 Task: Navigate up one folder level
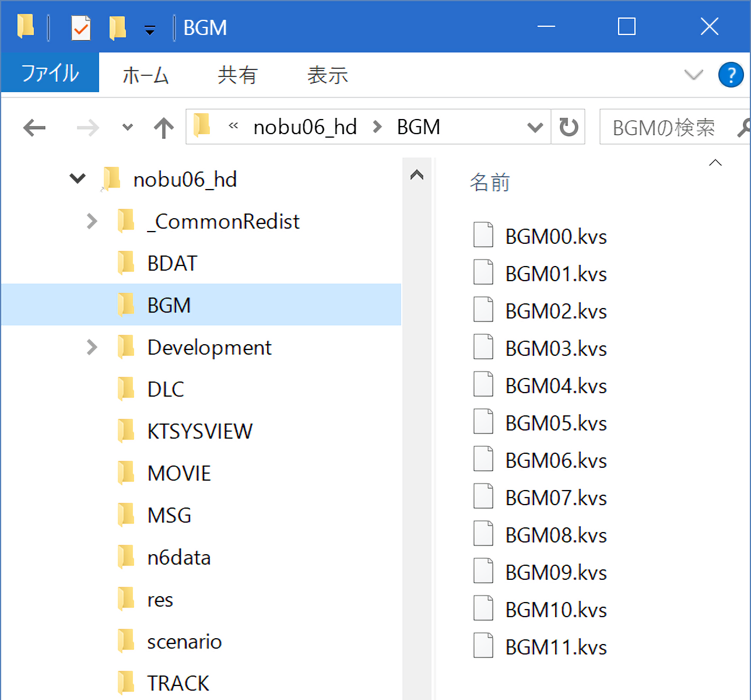coord(164,127)
